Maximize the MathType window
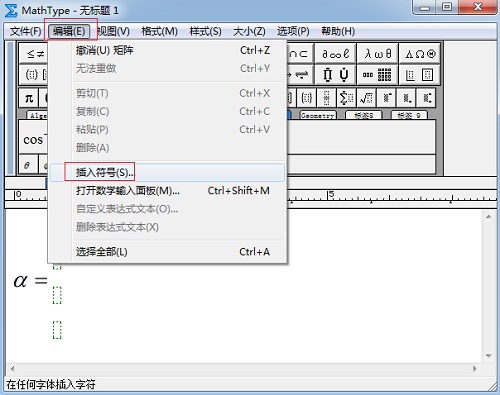500x395 pixels. click(447, 7)
